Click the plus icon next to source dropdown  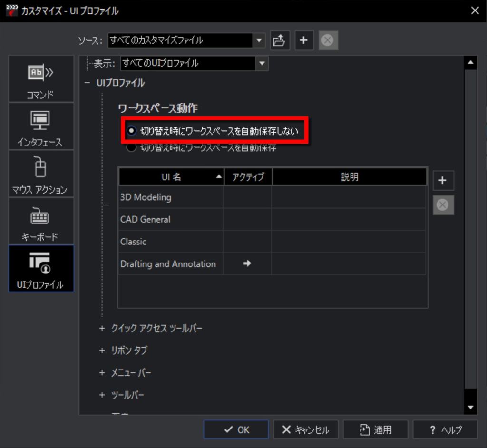(x=304, y=40)
